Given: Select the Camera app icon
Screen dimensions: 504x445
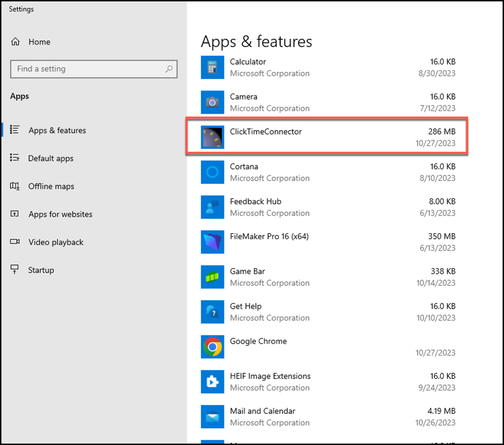Looking at the screenshot, I should click(213, 102).
